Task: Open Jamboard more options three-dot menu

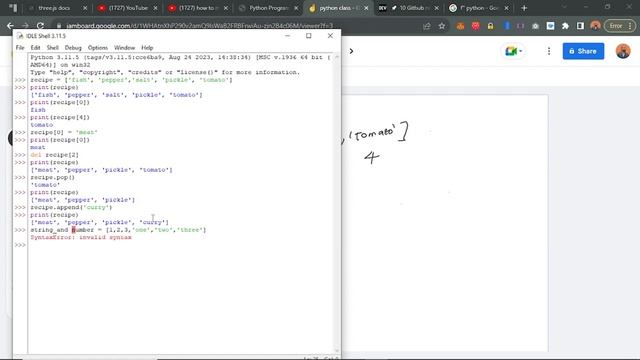Action: pos(549,51)
